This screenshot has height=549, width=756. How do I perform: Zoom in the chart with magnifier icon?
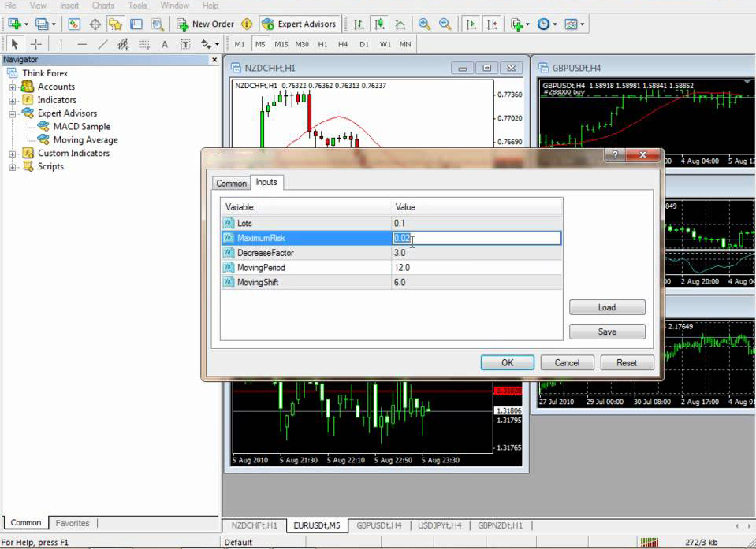tap(425, 24)
